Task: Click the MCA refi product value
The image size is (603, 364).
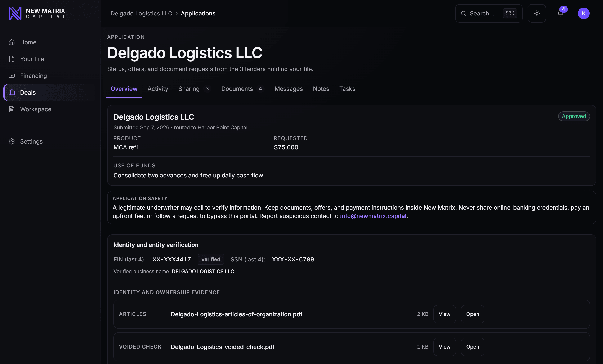Action: point(125,147)
